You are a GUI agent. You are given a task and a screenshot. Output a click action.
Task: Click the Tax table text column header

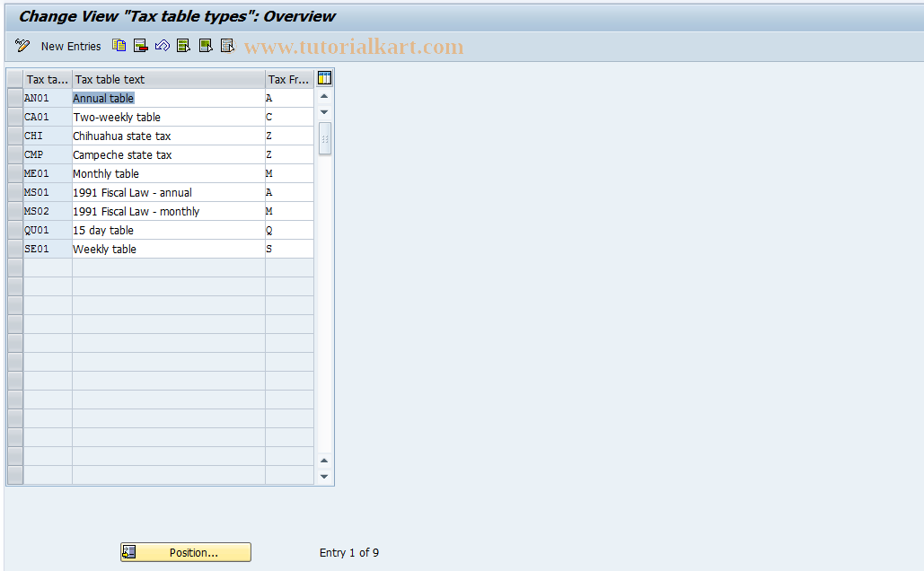[x=169, y=79]
